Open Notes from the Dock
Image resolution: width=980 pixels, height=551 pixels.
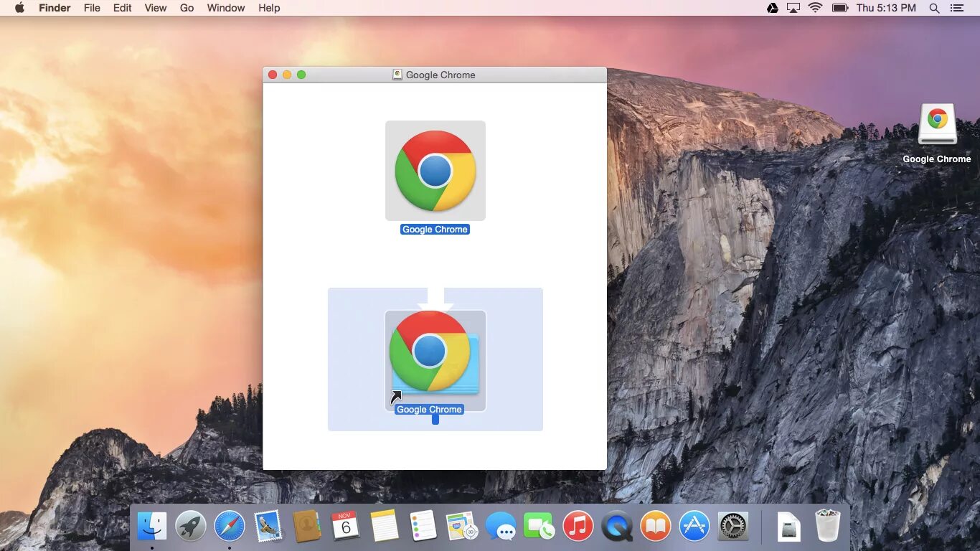385,527
